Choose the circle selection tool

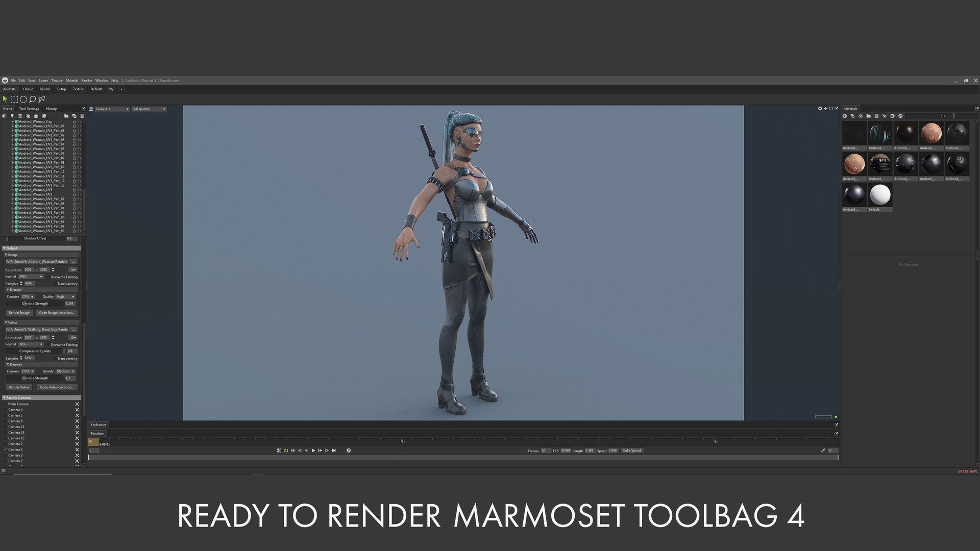(23, 99)
